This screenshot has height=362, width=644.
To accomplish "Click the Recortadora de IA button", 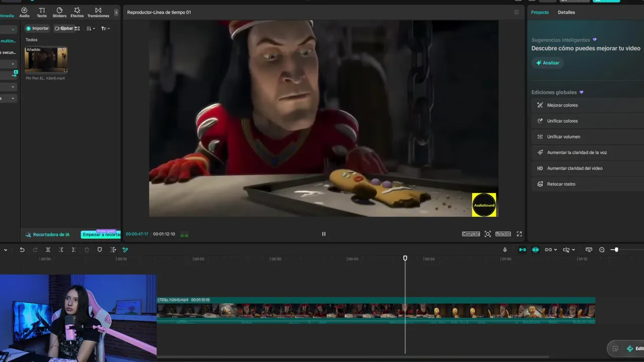I will (x=48, y=235).
